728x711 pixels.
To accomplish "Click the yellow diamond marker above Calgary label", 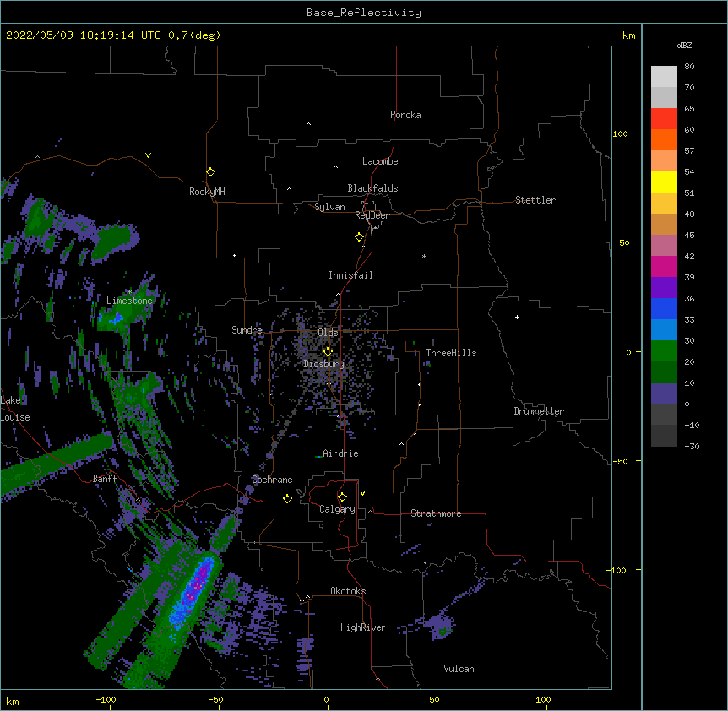I will tap(342, 497).
